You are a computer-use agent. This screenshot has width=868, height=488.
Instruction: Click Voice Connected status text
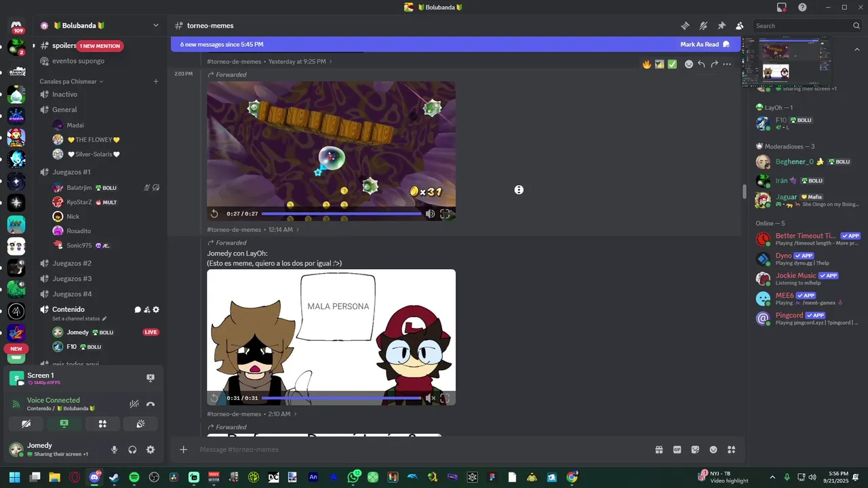[x=54, y=400]
